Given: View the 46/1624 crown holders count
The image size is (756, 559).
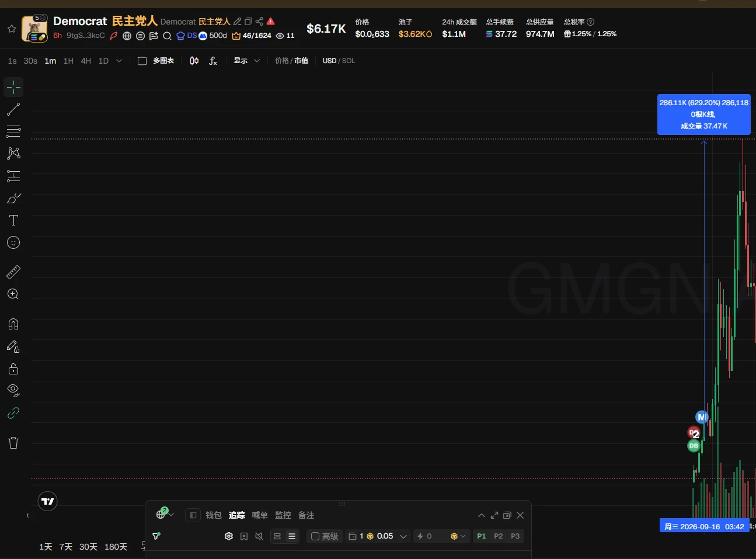Looking at the screenshot, I should (252, 36).
